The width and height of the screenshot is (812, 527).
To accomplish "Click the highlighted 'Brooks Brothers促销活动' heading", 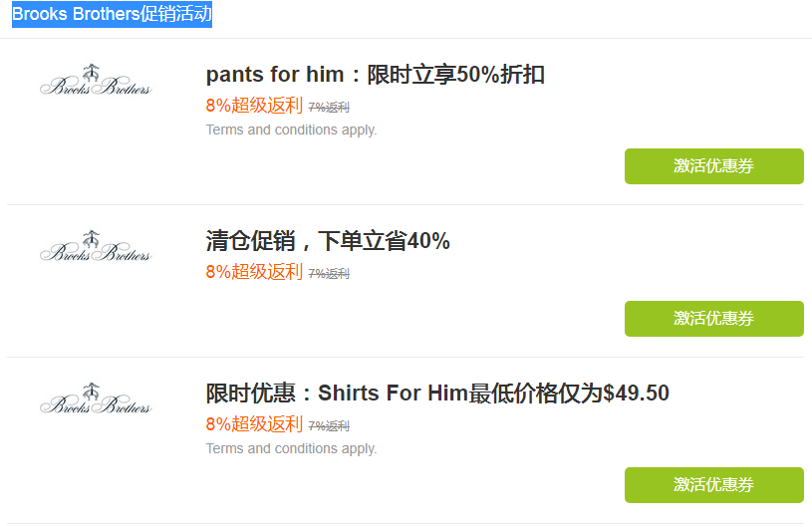I will click(x=112, y=15).
